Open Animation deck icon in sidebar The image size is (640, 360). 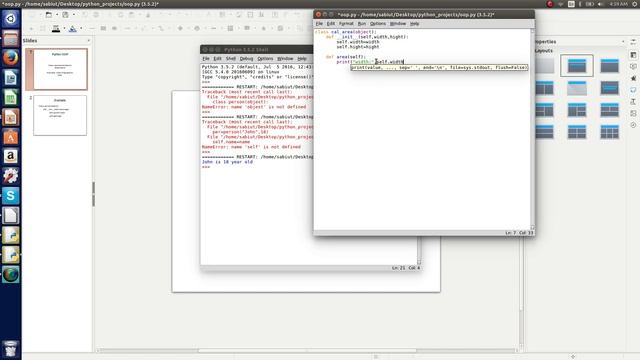coord(633,78)
